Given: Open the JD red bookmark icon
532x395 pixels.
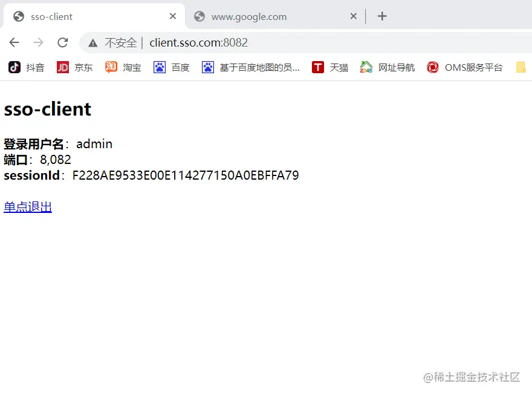Looking at the screenshot, I should coord(63,67).
